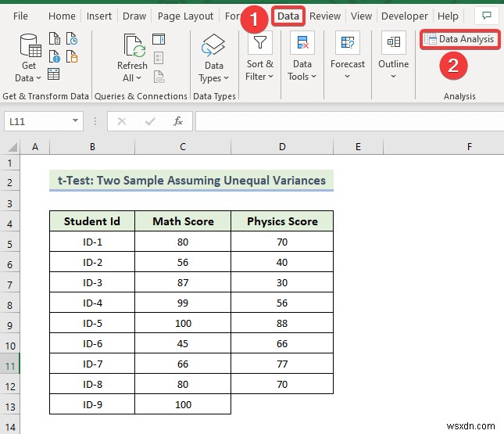Click the Select All corner triangle
This screenshot has height=434, width=504.
[13, 147]
